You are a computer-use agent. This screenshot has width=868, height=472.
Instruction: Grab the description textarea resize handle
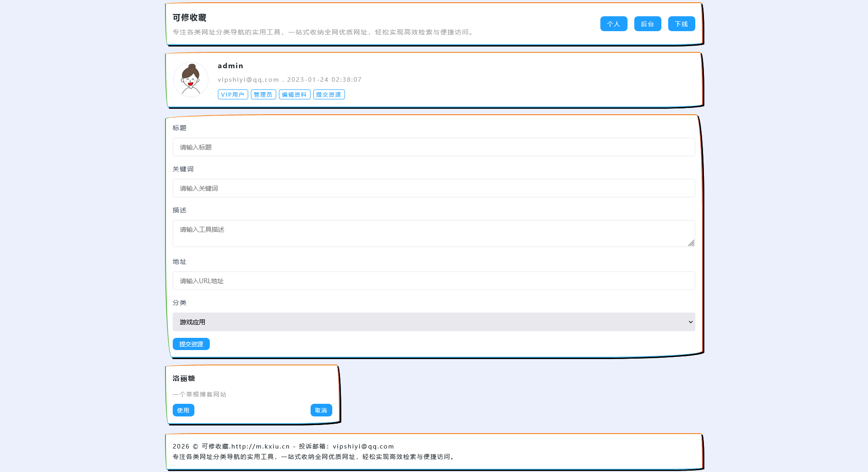click(691, 243)
